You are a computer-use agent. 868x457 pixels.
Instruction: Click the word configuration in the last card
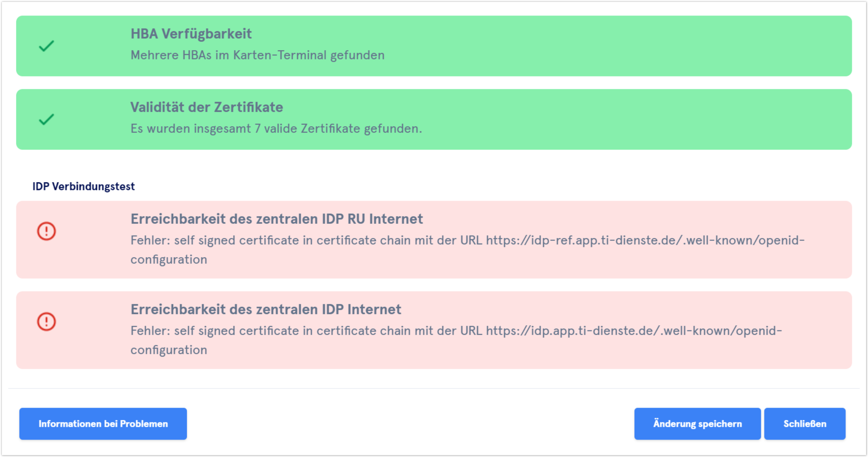[169, 350]
